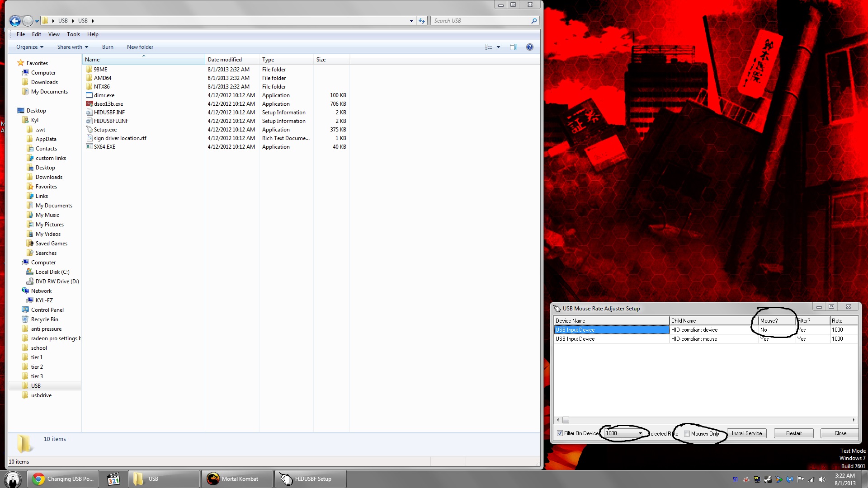Enable the Mouses Only checkbox
The height and width of the screenshot is (488, 868).
coord(687,434)
